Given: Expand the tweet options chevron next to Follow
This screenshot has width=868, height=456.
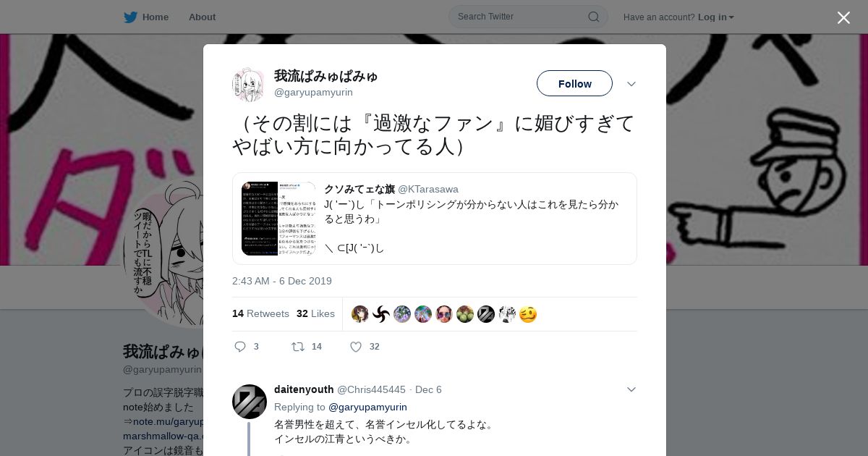Looking at the screenshot, I should [631, 84].
